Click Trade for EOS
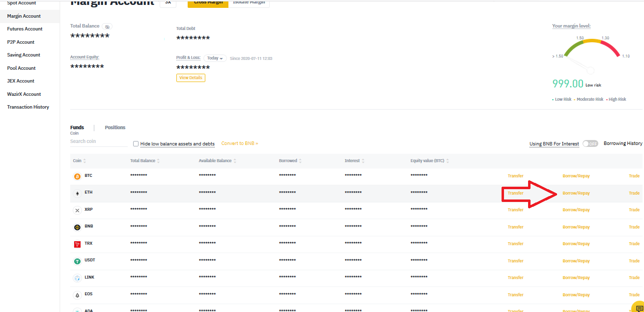Screen dimensions: 644x312 pyautogui.click(x=634, y=295)
